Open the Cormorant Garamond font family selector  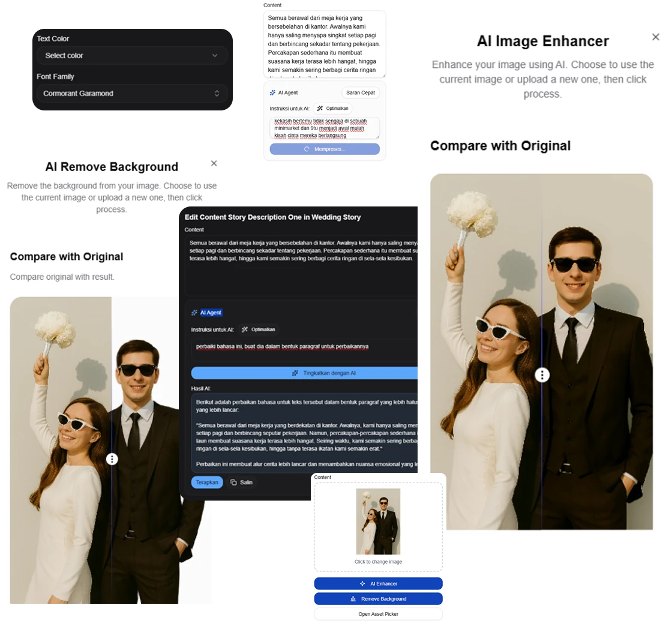coord(131,93)
